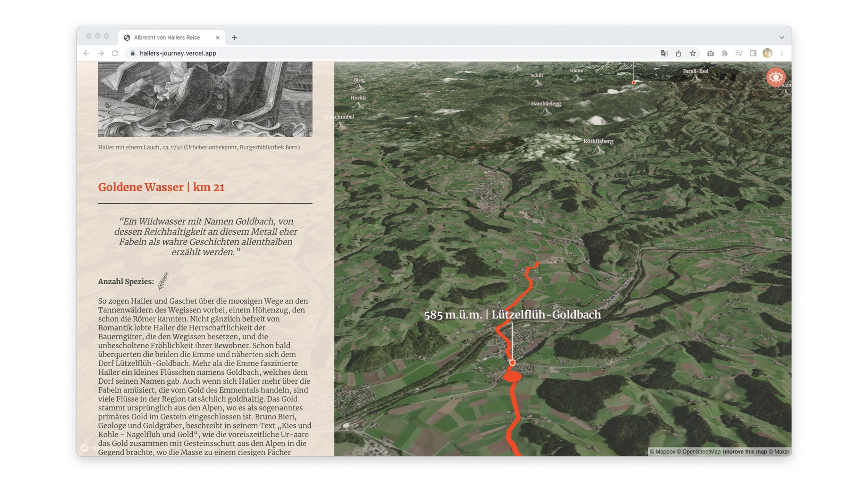Click the Mapbox attribution link
The image size is (868, 484).
click(662, 452)
